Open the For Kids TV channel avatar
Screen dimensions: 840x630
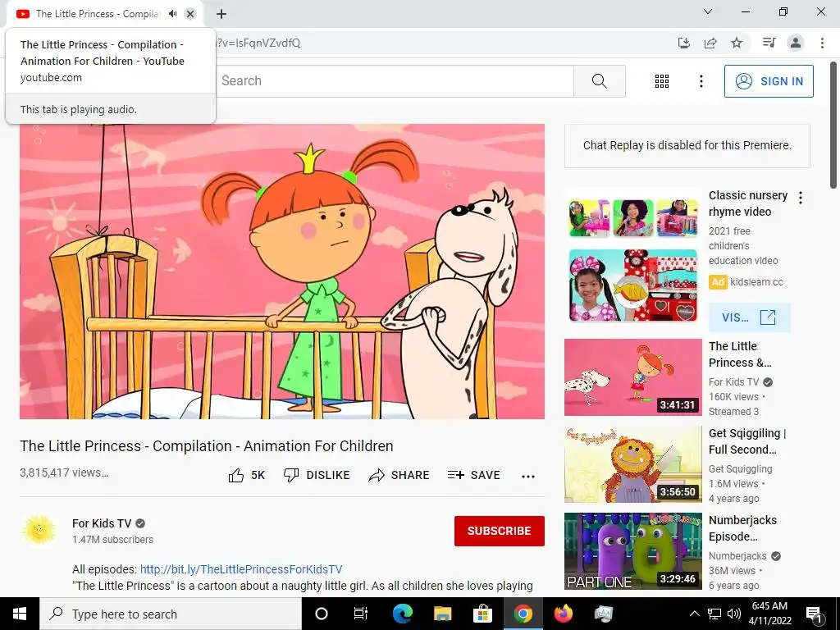(x=39, y=531)
